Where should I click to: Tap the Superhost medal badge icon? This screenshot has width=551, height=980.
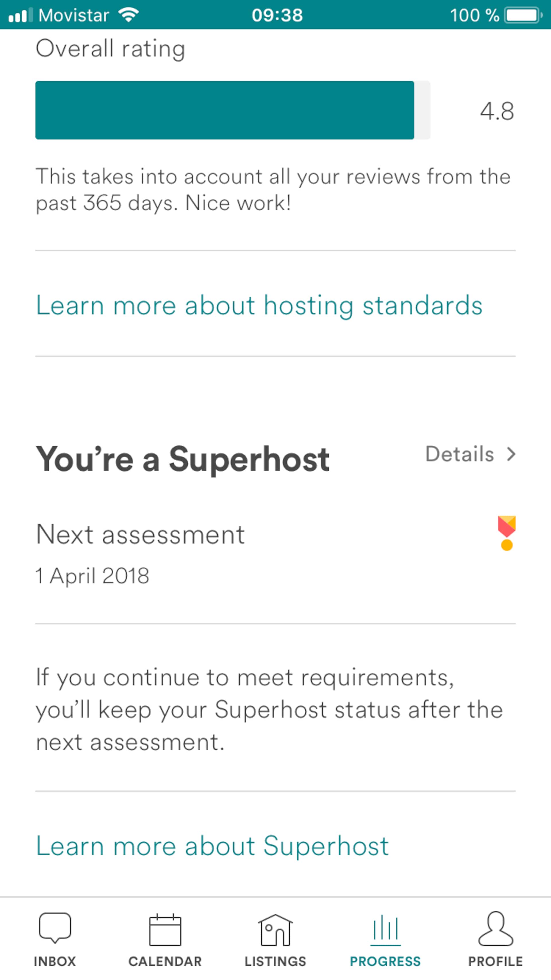point(507,533)
